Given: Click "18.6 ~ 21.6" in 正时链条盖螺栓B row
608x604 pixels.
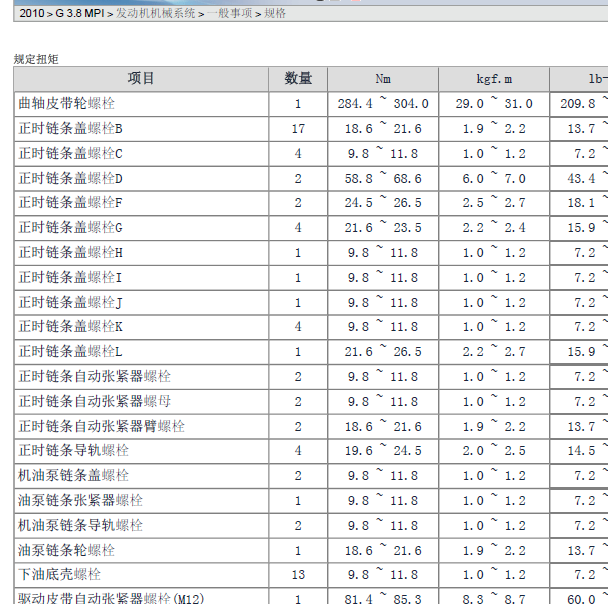Looking at the screenshot, I should (x=383, y=129).
